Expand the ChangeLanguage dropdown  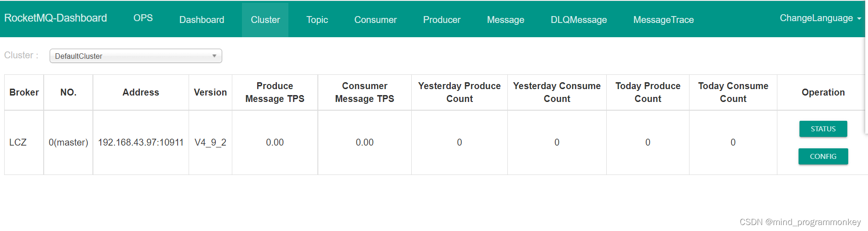coord(820,18)
